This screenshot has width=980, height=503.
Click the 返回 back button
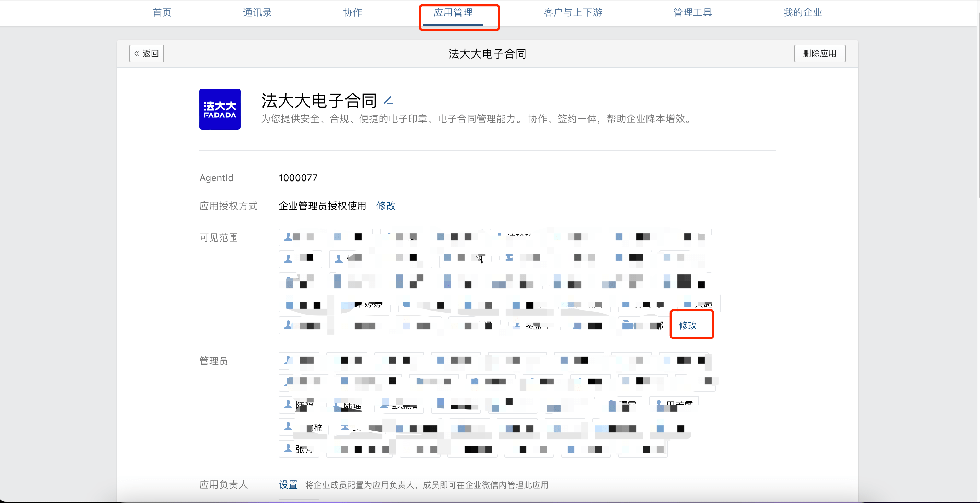[x=147, y=54]
